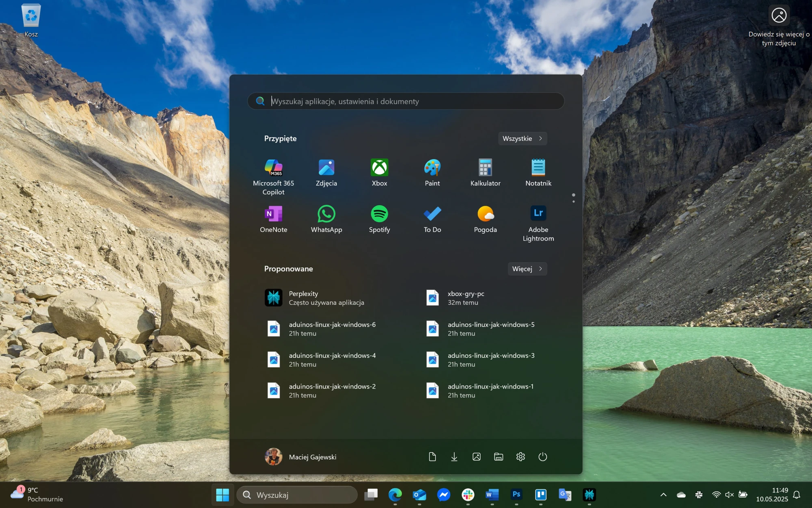Open the weather widget showing 9°C Pochmurnie
812x508 pixels.
pyautogui.click(x=37, y=494)
